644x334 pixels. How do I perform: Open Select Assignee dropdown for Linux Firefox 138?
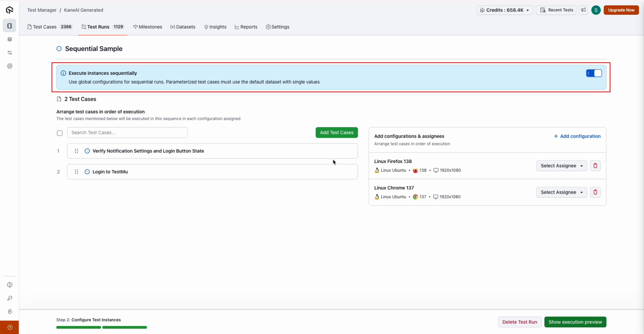561,166
